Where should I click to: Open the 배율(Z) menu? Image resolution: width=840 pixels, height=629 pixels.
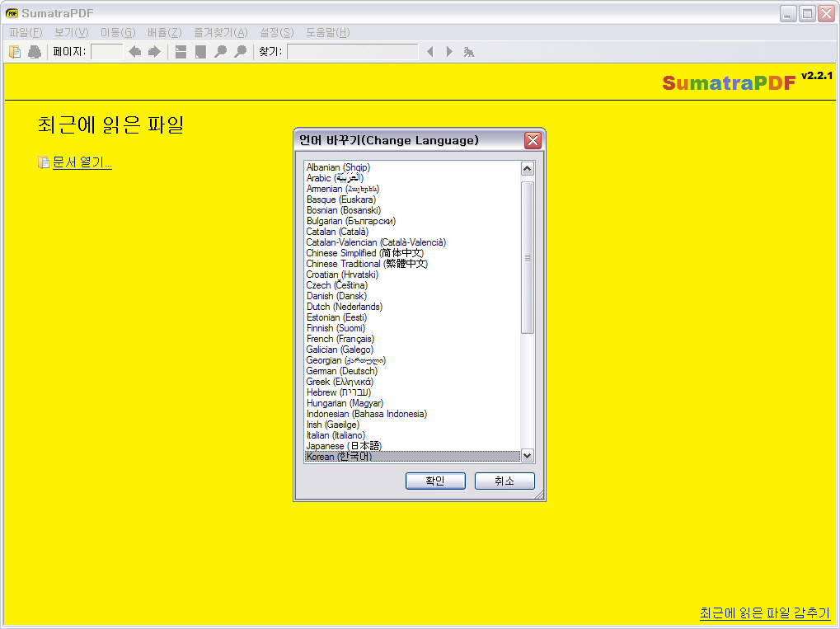(x=165, y=33)
